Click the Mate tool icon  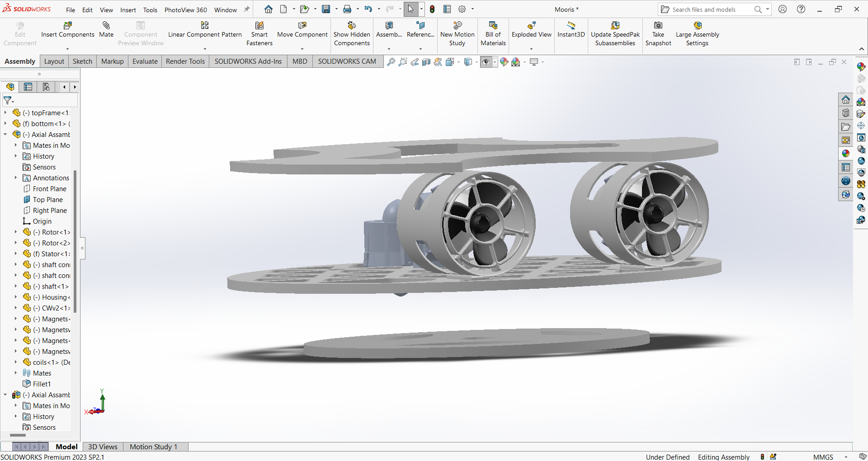click(x=106, y=26)
